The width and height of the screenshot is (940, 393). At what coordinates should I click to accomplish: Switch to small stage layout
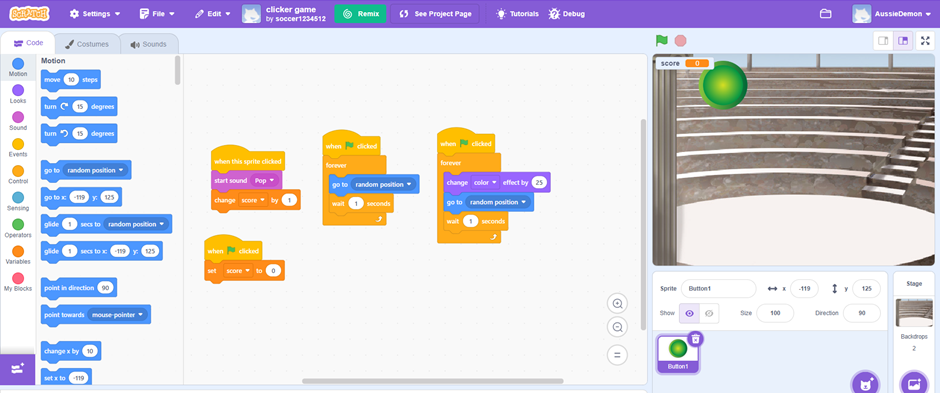point(883,41)
